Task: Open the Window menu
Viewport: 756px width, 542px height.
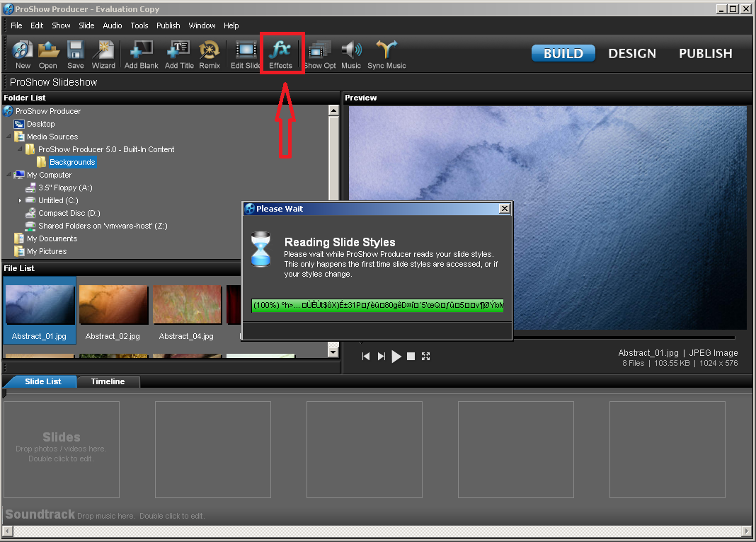Action: (202, 25)
